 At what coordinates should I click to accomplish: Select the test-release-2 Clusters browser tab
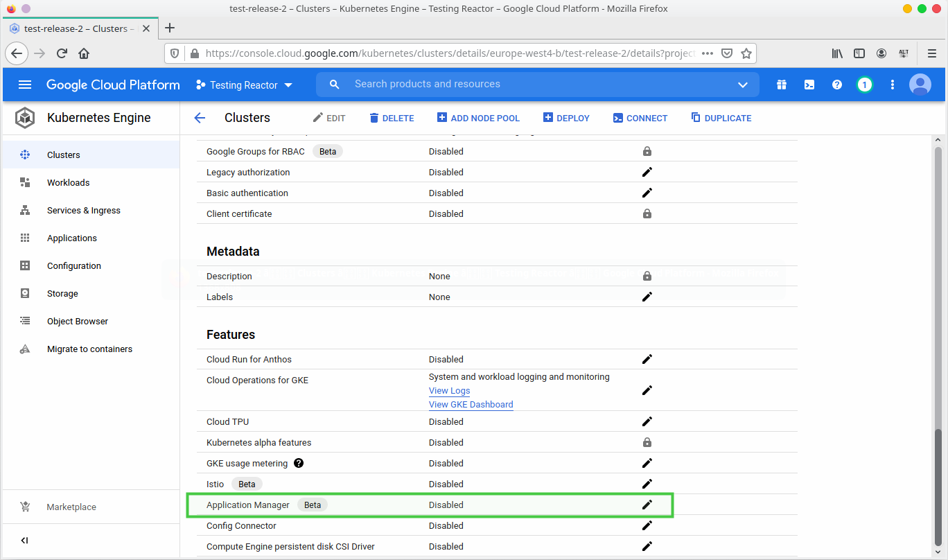pos(81,28)
